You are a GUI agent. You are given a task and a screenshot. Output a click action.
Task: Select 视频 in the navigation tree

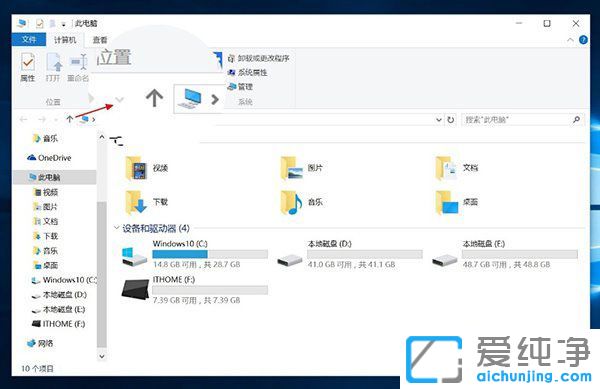(46, 192)
